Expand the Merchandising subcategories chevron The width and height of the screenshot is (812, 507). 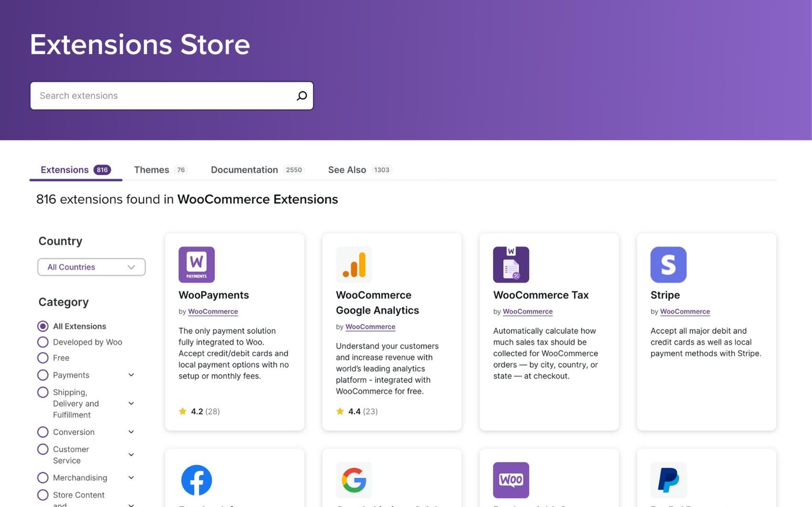[131, 477]
